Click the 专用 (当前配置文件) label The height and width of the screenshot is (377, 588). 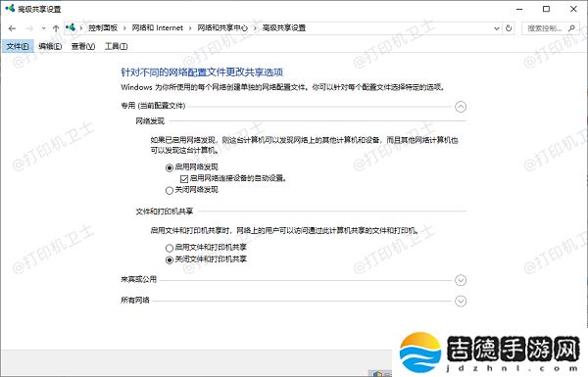coord(153,106)
